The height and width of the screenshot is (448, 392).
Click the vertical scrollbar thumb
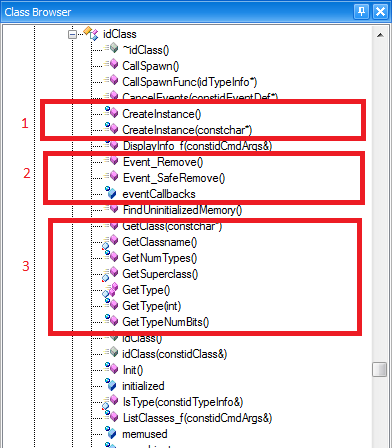379,369
